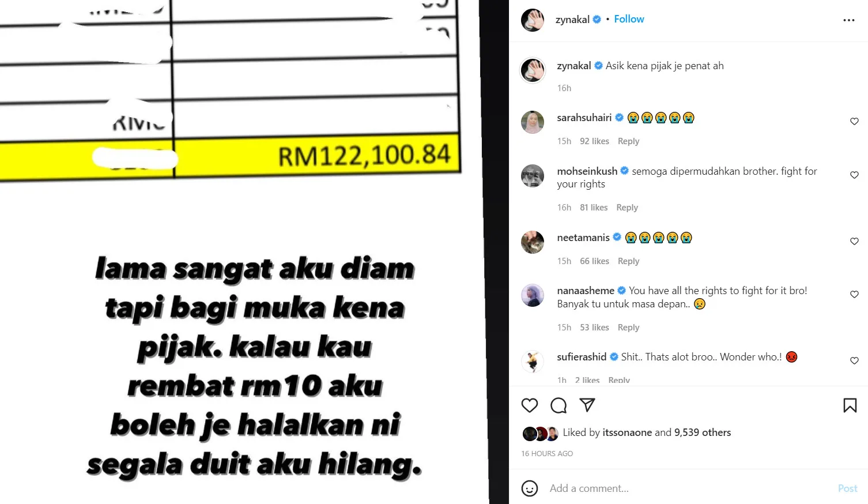The image size is (868, 504).
Task: Like the post with heart icon
Action: click(x=530, y=405)
